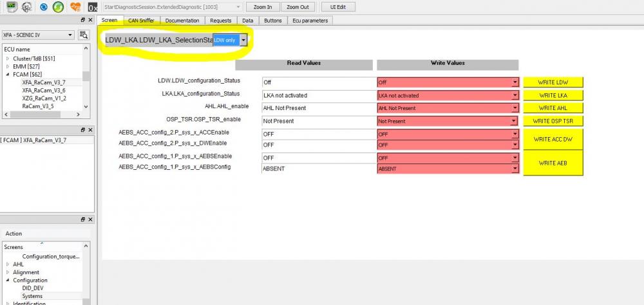Select the Configuration_torque screen item
The height and width of the screenshot is (305, 644).
click(51, 256)
